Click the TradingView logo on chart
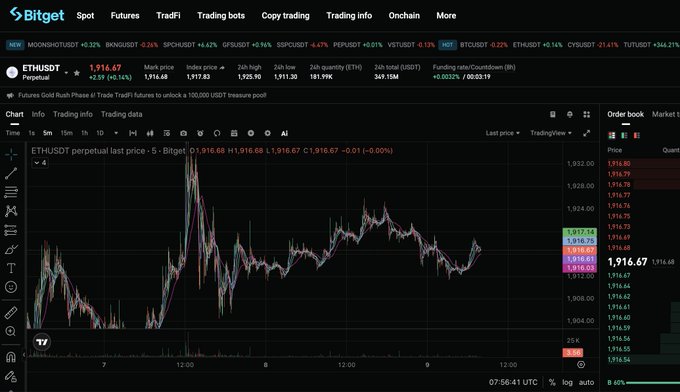Viewport: 680px width, 392px height. pos(42,342)
